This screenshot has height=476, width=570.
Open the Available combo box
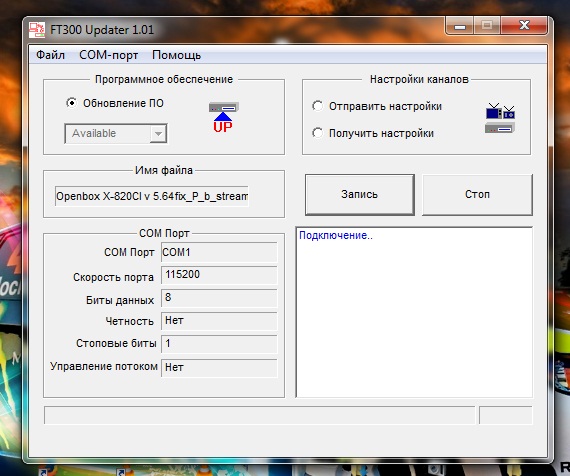[x=116, y=133]
